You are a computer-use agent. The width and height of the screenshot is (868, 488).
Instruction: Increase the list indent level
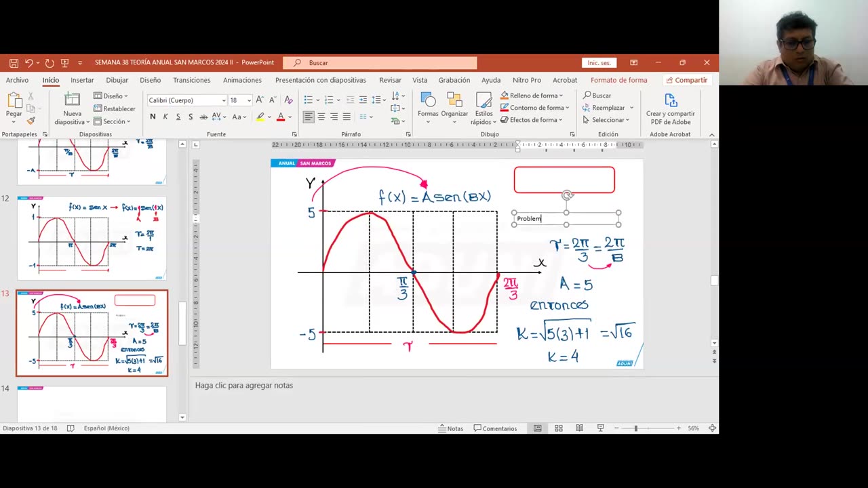(x=363, y=100)
